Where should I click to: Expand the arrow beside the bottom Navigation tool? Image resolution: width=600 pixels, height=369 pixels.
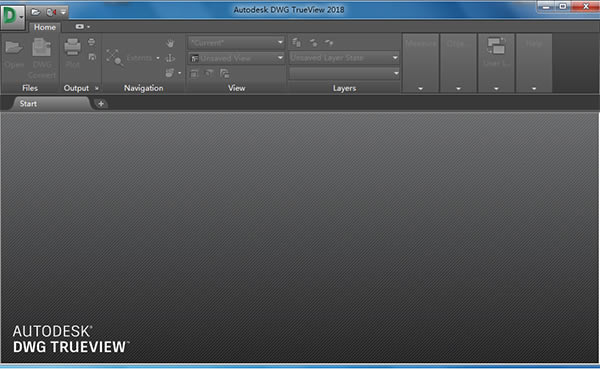point(179,73)
